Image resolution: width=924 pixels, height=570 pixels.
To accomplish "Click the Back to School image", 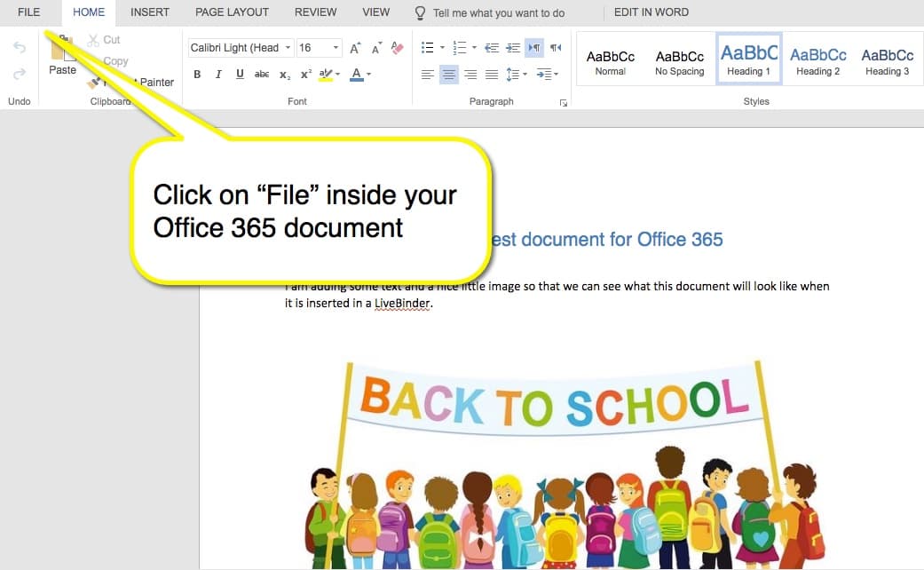I will pyautogui.click(x=564, y=464).
